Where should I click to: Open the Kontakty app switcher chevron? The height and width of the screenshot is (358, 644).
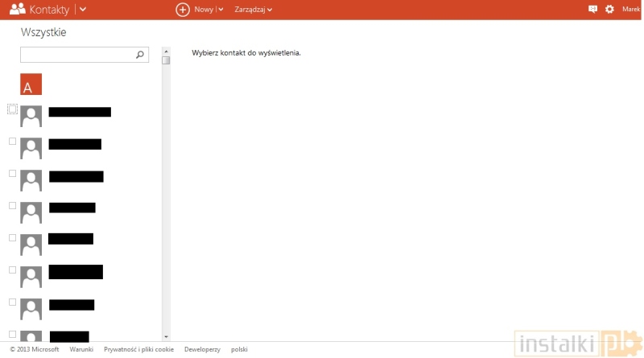tap(83, 10)
